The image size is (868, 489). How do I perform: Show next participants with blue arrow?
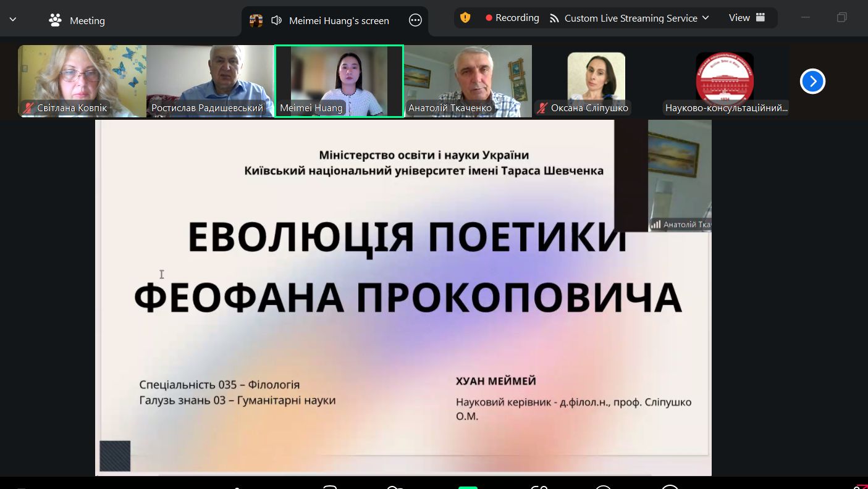pyautogui.click(x=812, y=81)
